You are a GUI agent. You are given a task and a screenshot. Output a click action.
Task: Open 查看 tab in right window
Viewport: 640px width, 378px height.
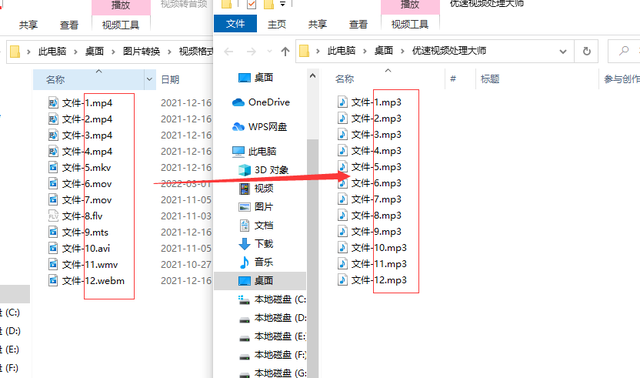click(x=358, y=24)
